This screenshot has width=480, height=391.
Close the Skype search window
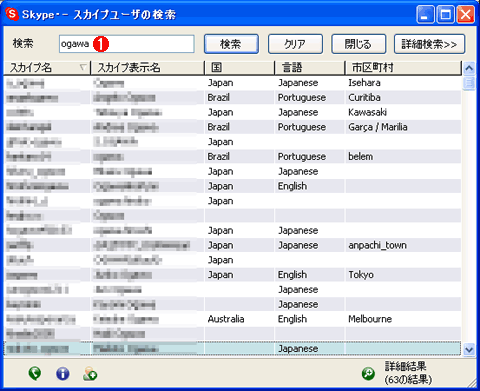[x=466, y=15]
